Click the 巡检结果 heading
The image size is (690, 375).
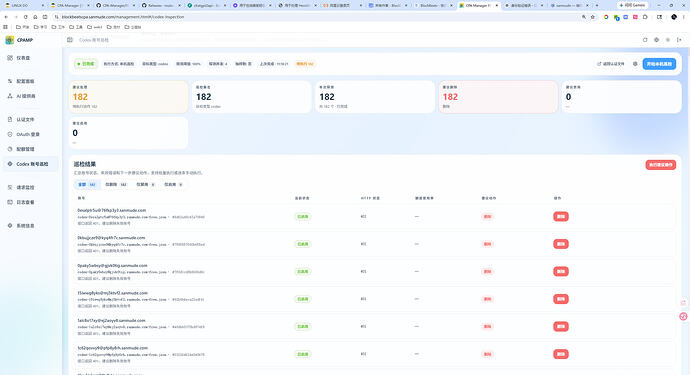point(84,164)
